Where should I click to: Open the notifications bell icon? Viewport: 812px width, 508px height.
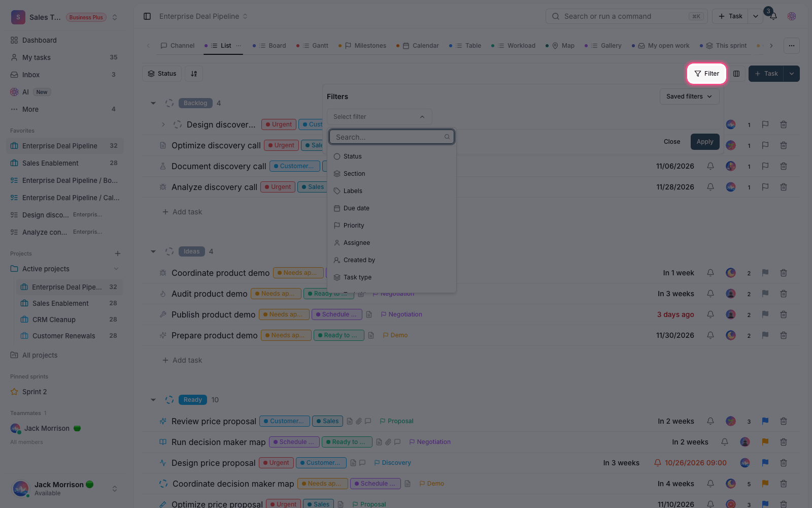pyautogui.click(x=773, y=16)
